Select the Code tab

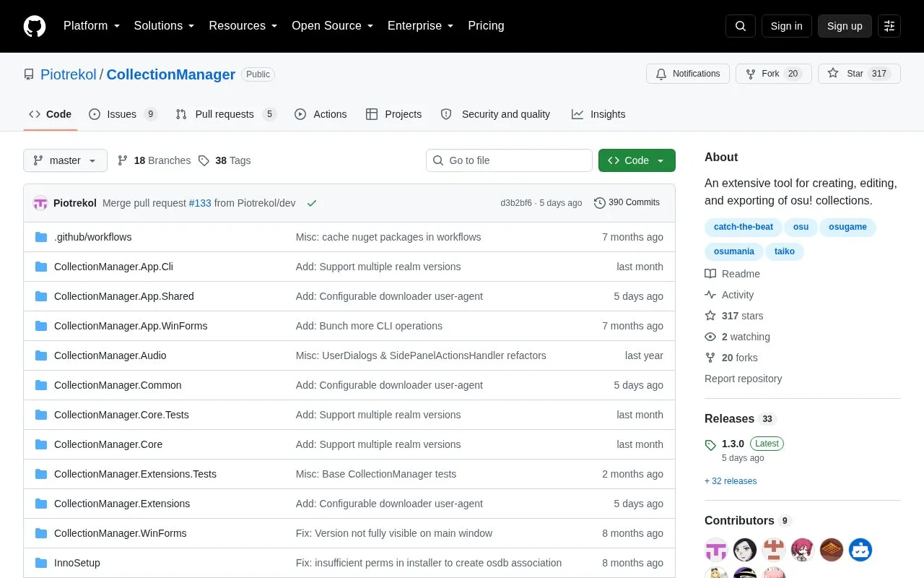pyautogui.click(x=50, y=114)
